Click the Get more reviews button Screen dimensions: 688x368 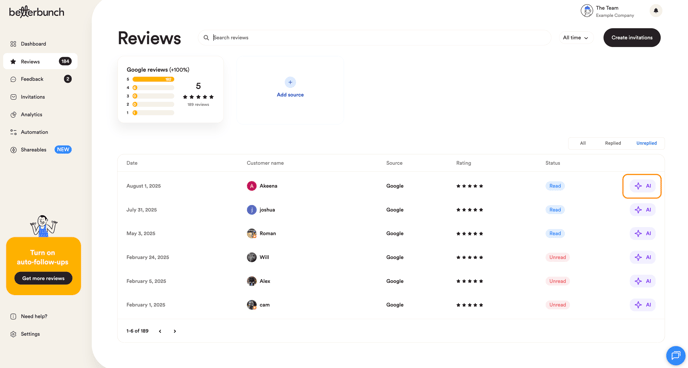click(43, 279)
